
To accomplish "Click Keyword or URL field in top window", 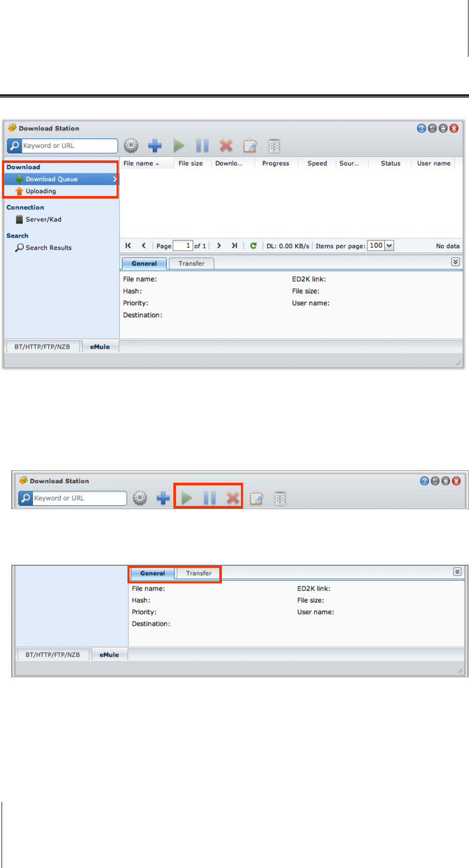I will [69, 146].
